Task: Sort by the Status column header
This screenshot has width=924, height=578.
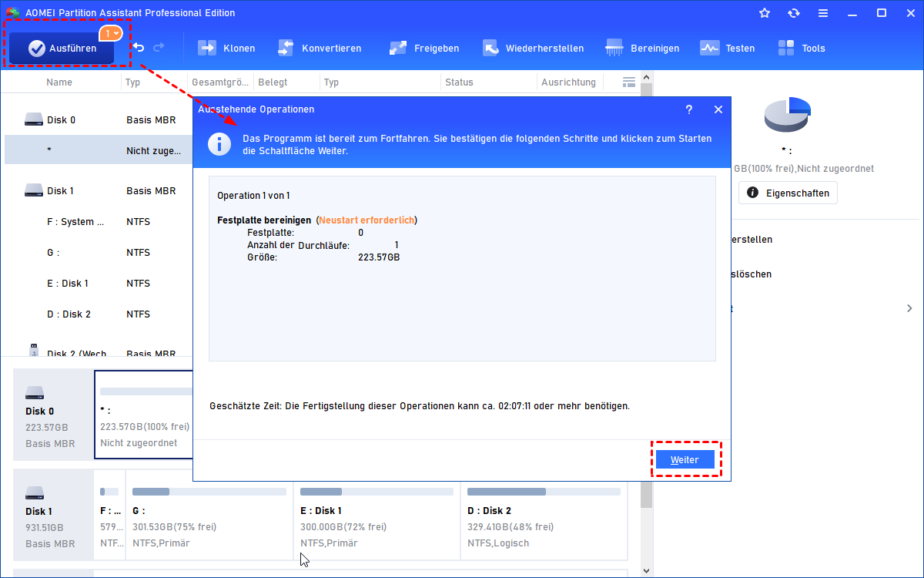Action: [x=459, y=82]
